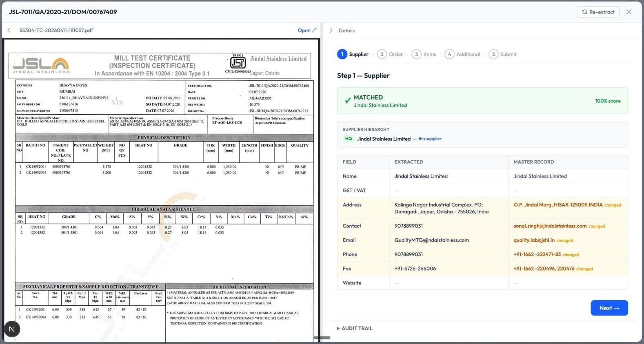Click the JSL Jindal Stainless logo in PDF
This screenshot has height=344, width=644.
[41, 65]
